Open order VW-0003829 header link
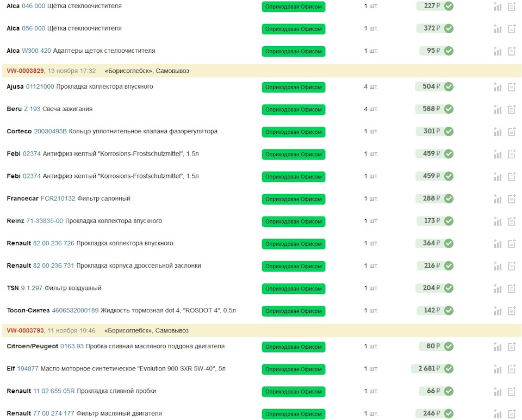 pyautogui.click(x=26, y=71)
